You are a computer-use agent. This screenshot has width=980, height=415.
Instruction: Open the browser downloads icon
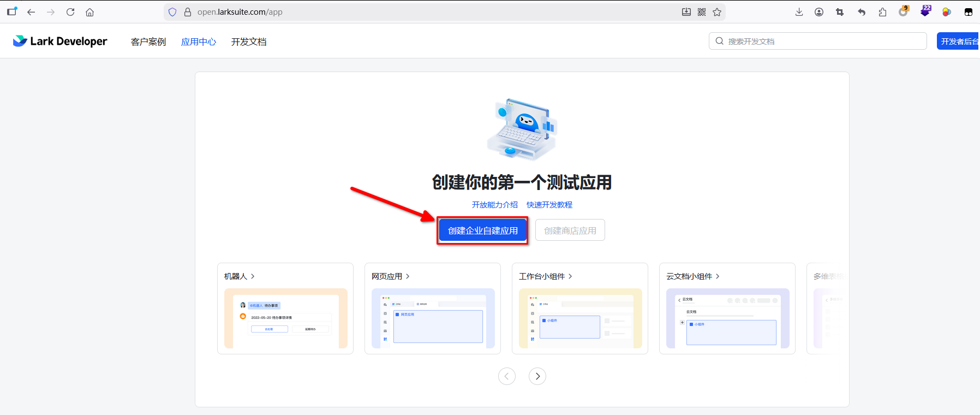(799, 12)
